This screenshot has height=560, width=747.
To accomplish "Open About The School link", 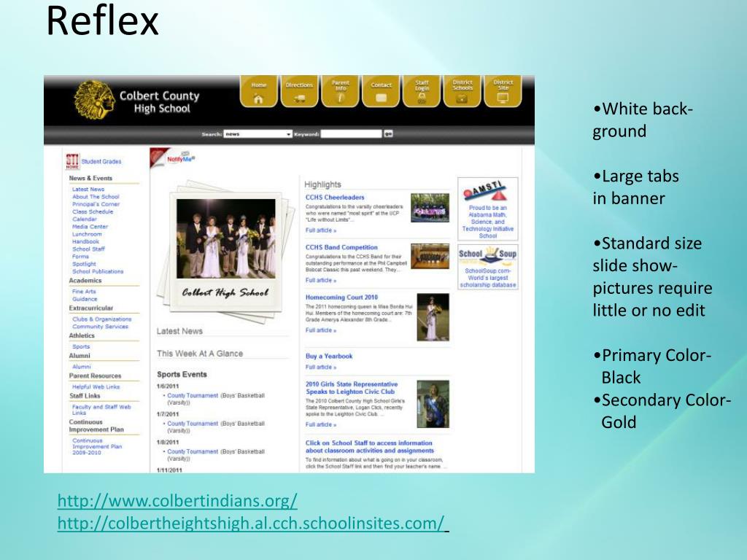I will [96, 197].
